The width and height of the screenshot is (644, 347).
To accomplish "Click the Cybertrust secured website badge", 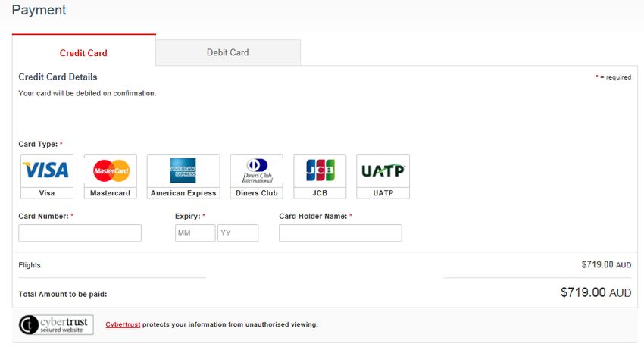I will [x=56, y=325].
